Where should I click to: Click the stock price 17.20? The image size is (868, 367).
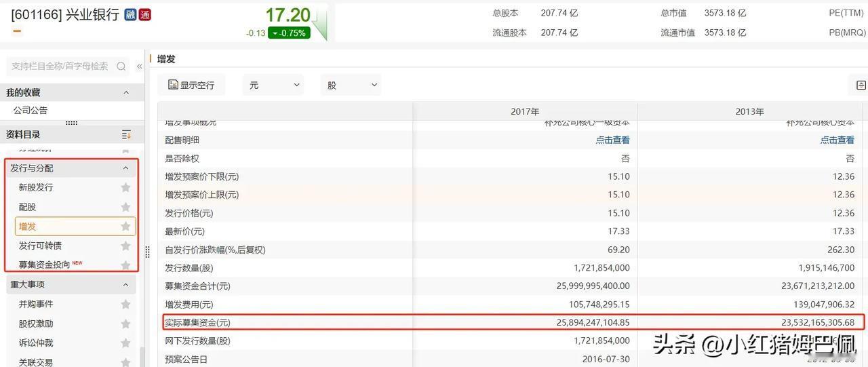[x=288, y=15]
